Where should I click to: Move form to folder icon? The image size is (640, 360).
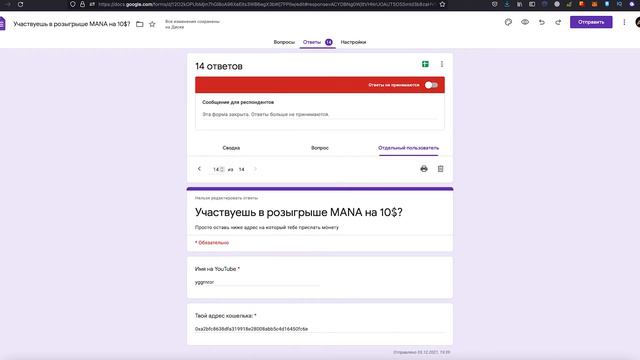pyautogui.click(x=140, y=24)
